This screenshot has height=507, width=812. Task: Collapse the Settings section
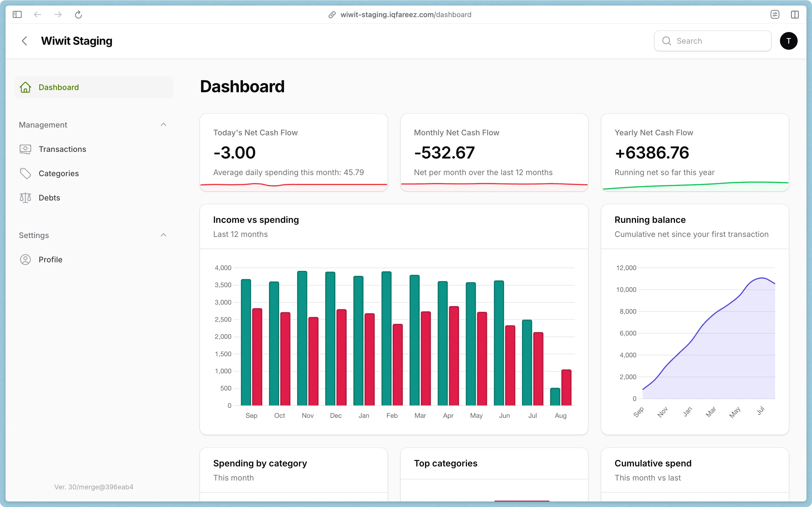pyautogui.click(x=163, y=235)
